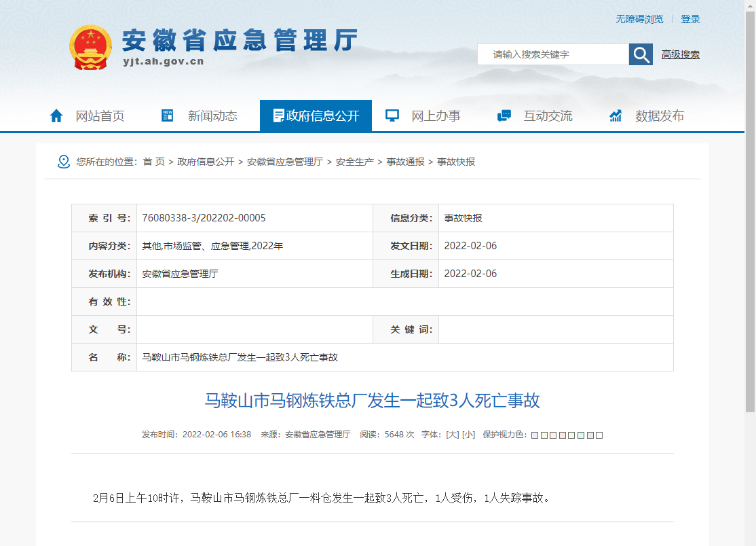
Task: Open the 政府信息公开 navigation tab
Action: (316, 115)
